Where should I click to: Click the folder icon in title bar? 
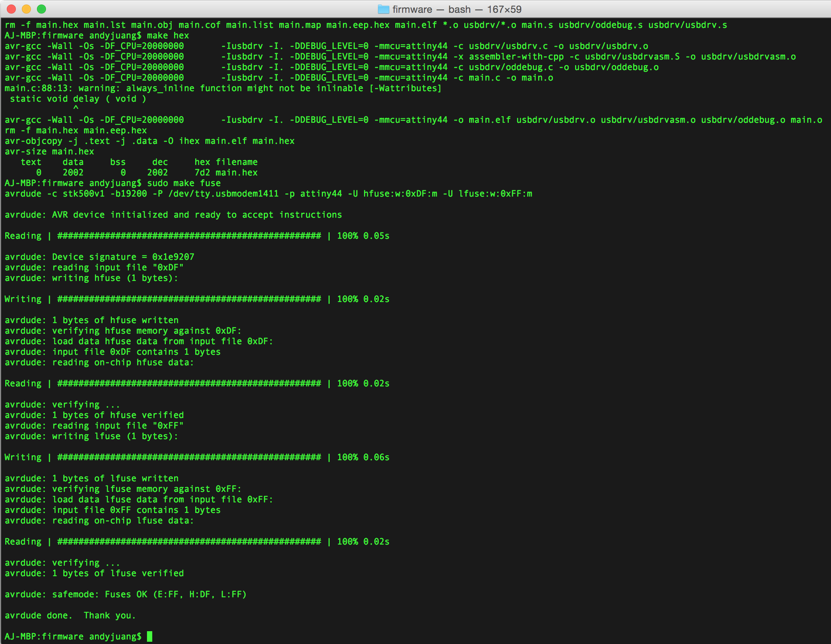coord(384,9)
